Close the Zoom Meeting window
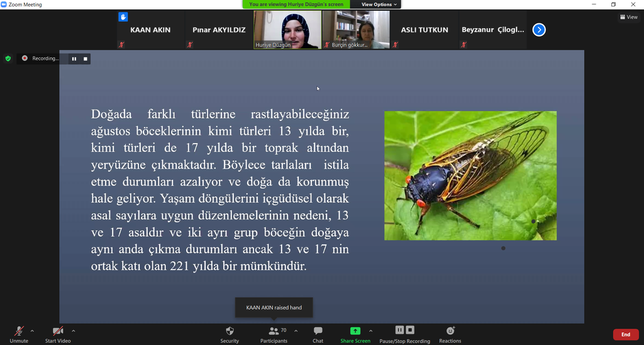This screenshot has width=644, height=345. [x=633, y=4]
